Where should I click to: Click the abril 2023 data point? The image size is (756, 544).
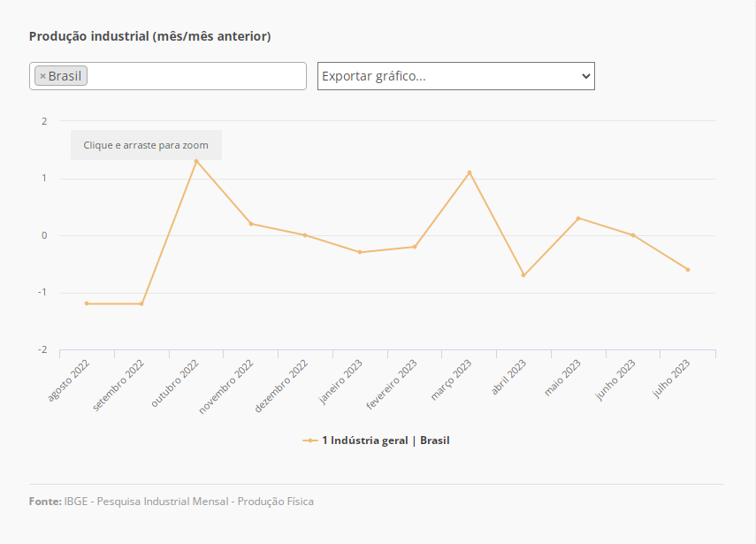coord(523,275)
